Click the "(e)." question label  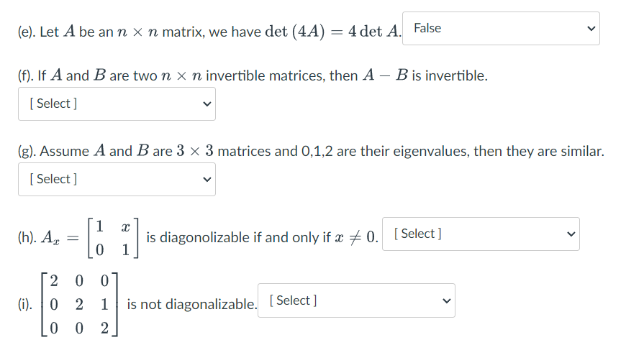[27, 32]
